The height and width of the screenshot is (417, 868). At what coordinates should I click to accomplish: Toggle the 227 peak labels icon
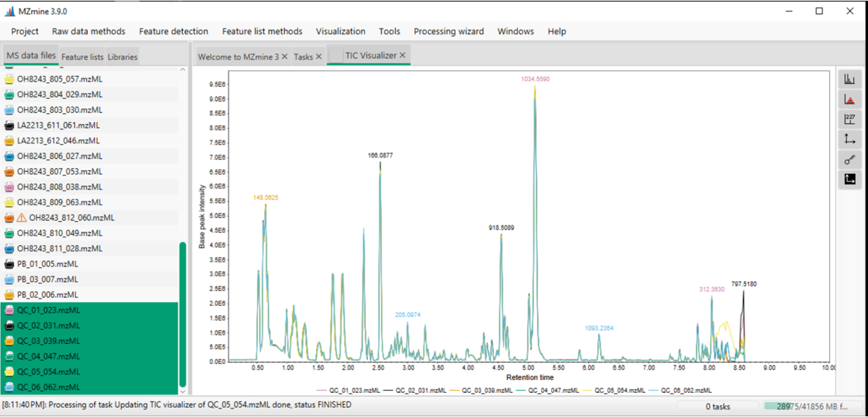[x=850, y=119]
